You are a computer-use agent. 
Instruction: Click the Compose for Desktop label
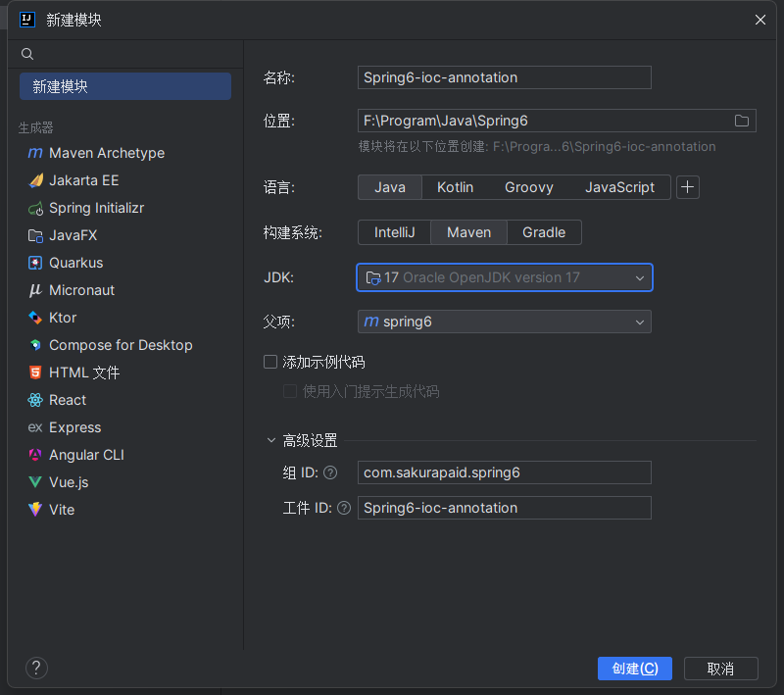tap(121, 345)
